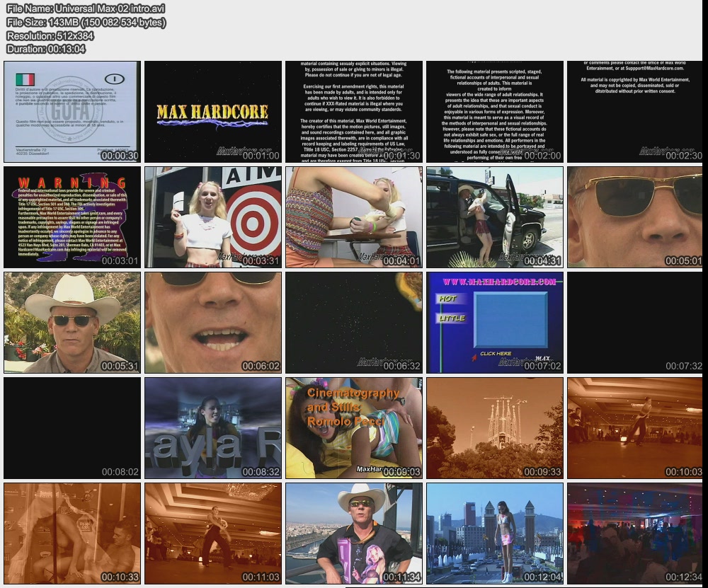Image resolution: width=708 pixels, height=588 pixels.
Task: Select the white cowboy hat frame at 00:05:31
Action: (x=72, y=323)
